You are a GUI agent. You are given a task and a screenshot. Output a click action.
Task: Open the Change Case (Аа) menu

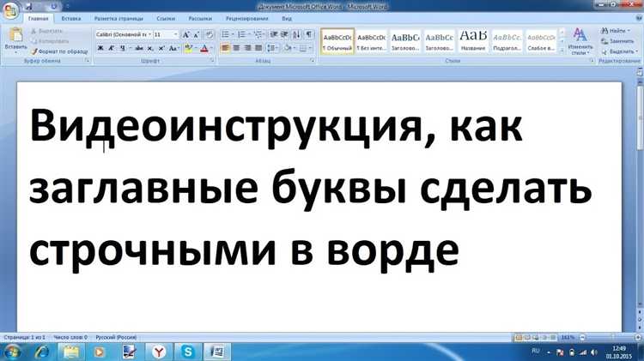pos(173,48)
